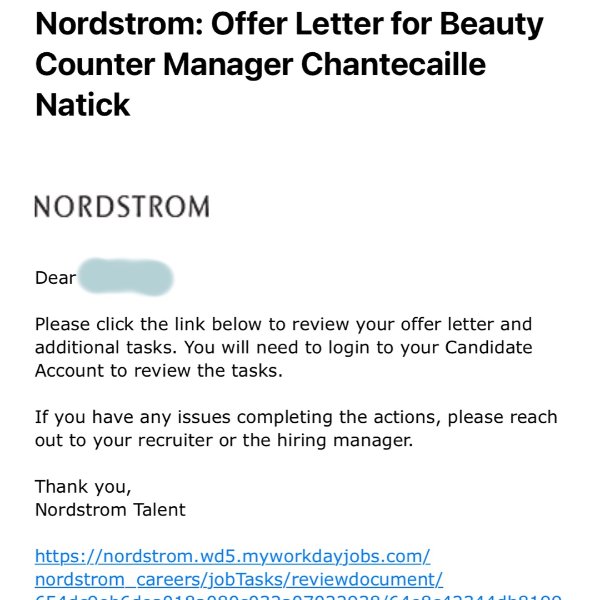The image size is (600, 600).
Task: Click Account to review the tasks line
Action: click(159, 371)
